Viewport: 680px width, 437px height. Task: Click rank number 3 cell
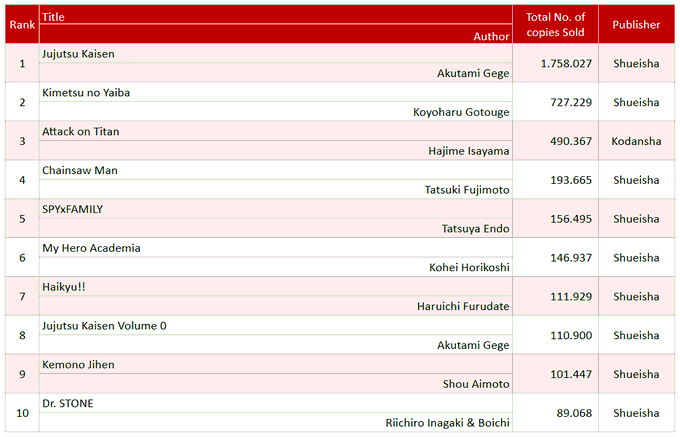[22, 141]
